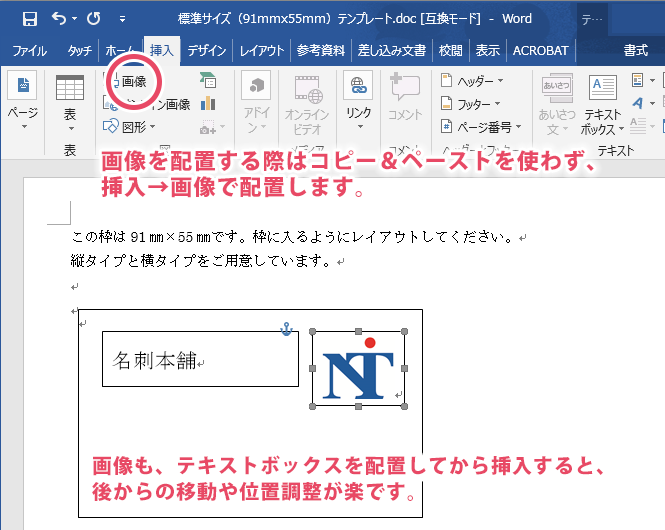Click the アドイン (Add-ins) icon
Viewport: 665px width, 530px height.
point(256,86)
